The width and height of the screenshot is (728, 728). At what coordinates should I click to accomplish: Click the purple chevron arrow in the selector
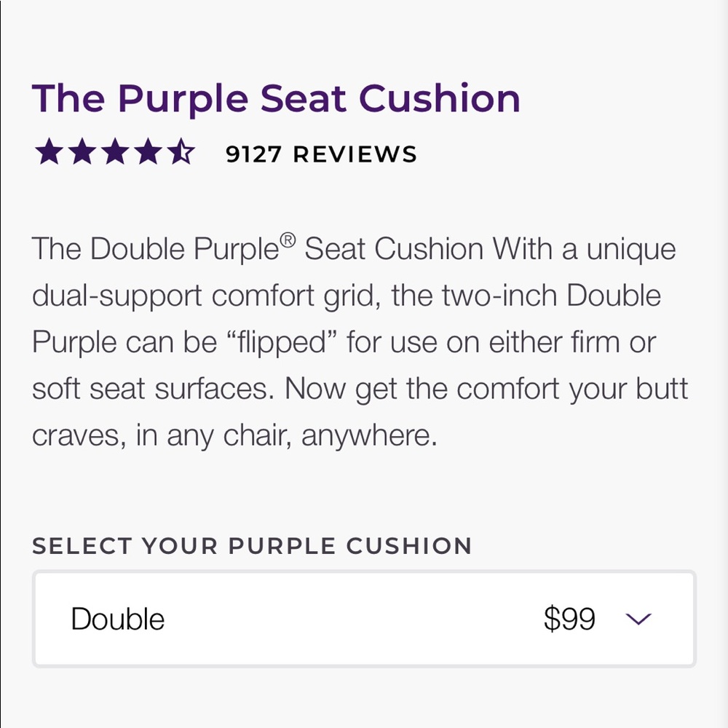638,619
